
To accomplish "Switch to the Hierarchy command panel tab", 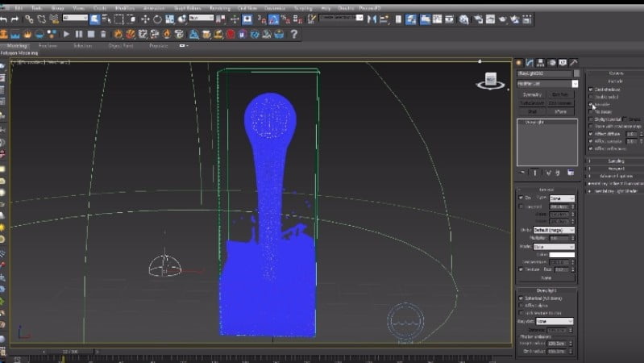I will pyautogui.click(x=541, y=62).
